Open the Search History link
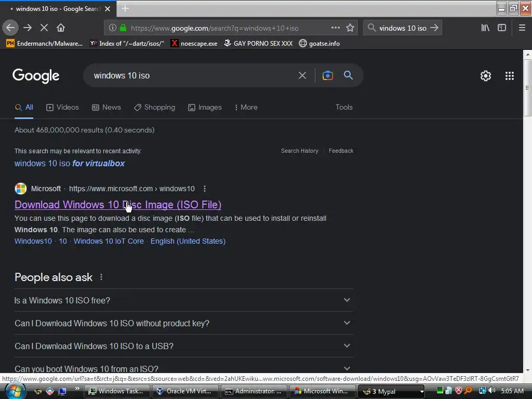The image size is (532, 399). point(300,151)
